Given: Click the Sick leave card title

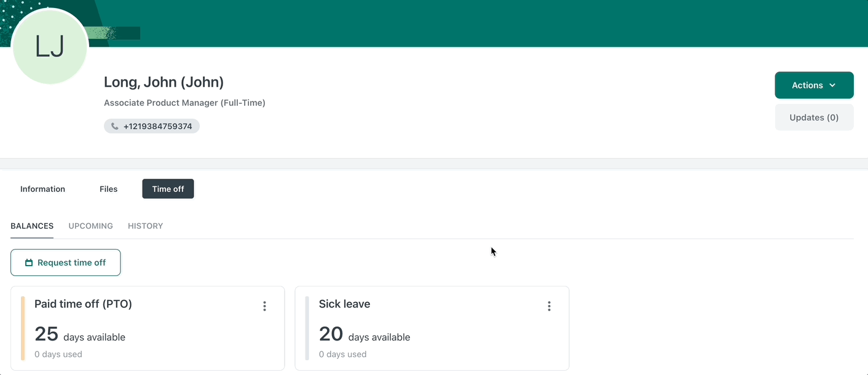Looking at the screenshot, I should pyautogui.click(x=344, y=304).
